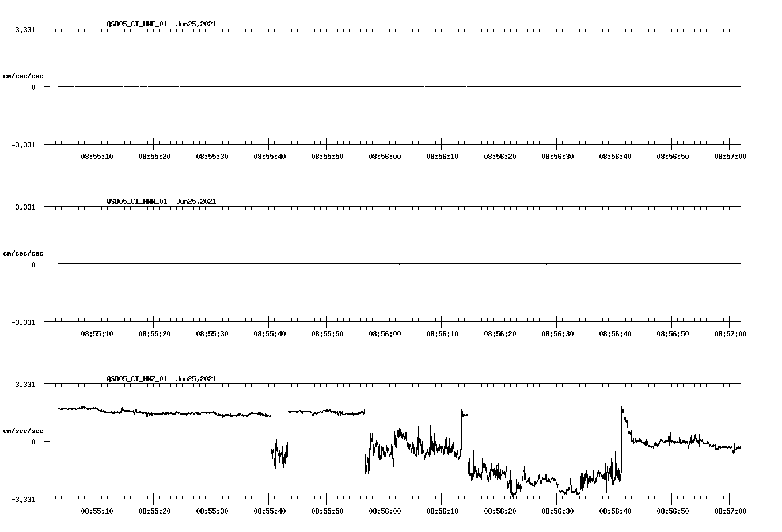Viewport: 782px width, 532px height.
Task: Click 08:56:20 time label under HNZ plot
Action: pos(500,511)
